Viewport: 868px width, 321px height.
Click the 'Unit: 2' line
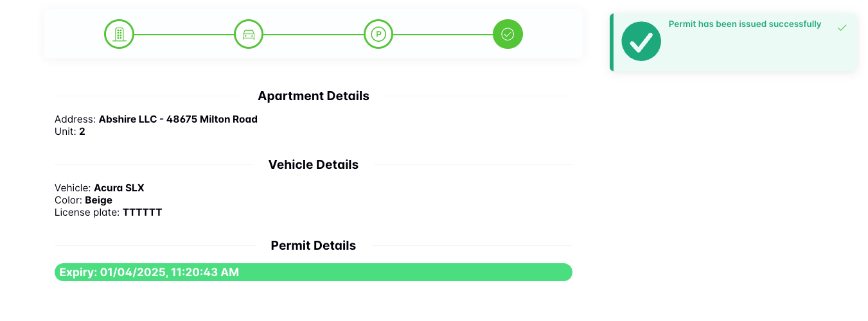point(70,132)
